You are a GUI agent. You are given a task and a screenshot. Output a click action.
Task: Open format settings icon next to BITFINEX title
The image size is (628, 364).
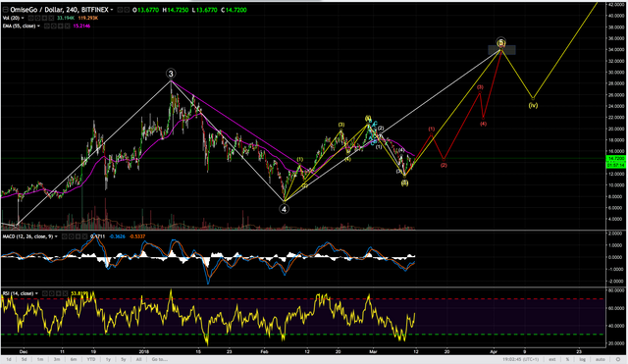127,10
